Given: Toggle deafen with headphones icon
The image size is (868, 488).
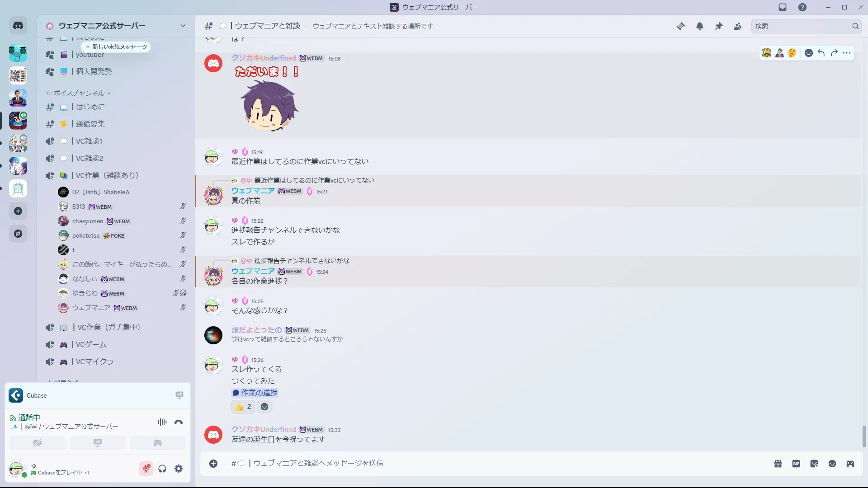Looking at the screenshot, I should [162, 469].
